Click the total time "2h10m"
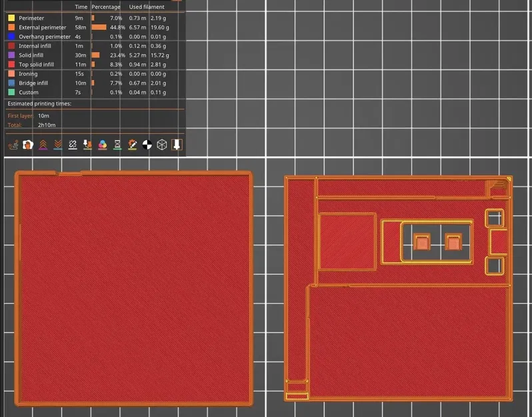This screenshot has height=417, width=532. click(x=47, y=125)
